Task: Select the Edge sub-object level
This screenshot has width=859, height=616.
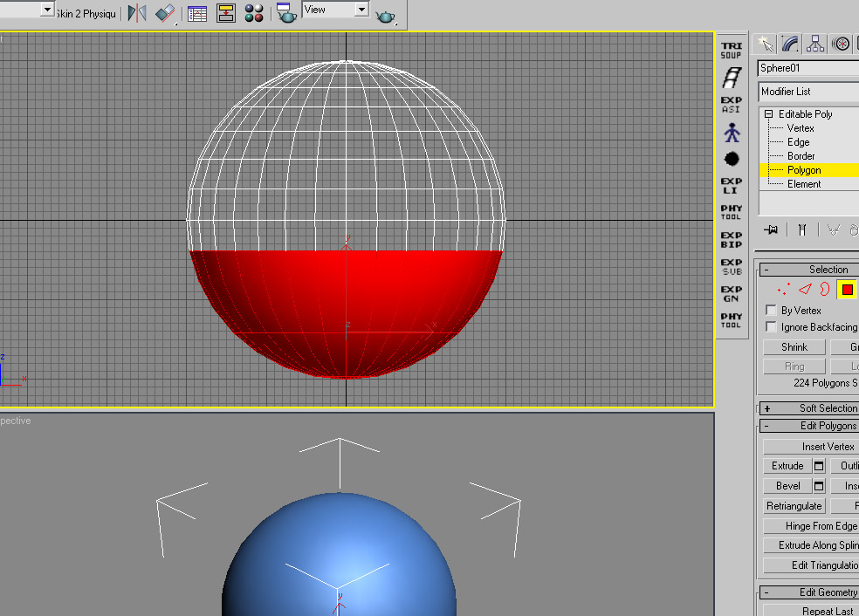Action: click(798, 142)
